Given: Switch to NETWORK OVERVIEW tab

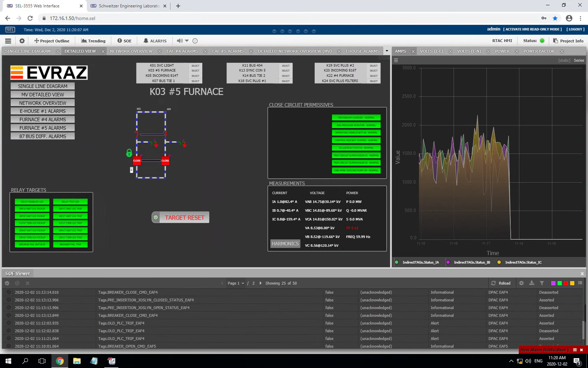Looking at the screenshot, I should pos(131,51).
